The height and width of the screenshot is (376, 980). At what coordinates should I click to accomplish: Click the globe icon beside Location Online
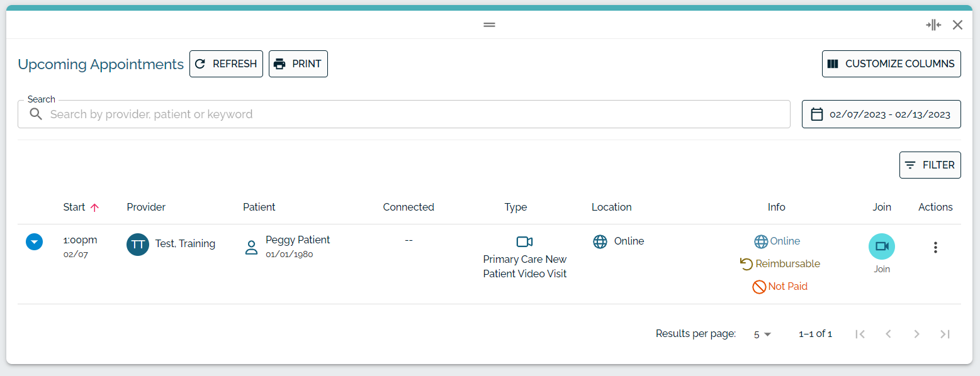coord(600,241)
